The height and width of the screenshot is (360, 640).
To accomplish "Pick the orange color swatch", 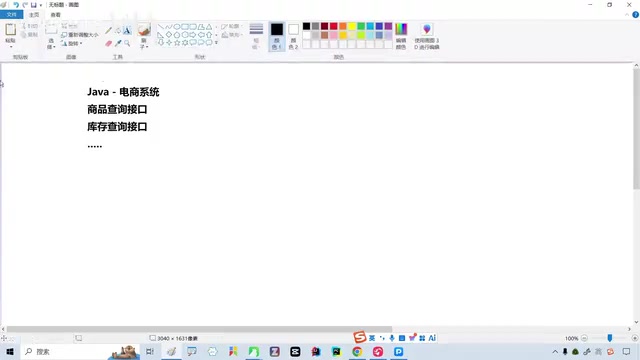I will (x=343, y=26).
